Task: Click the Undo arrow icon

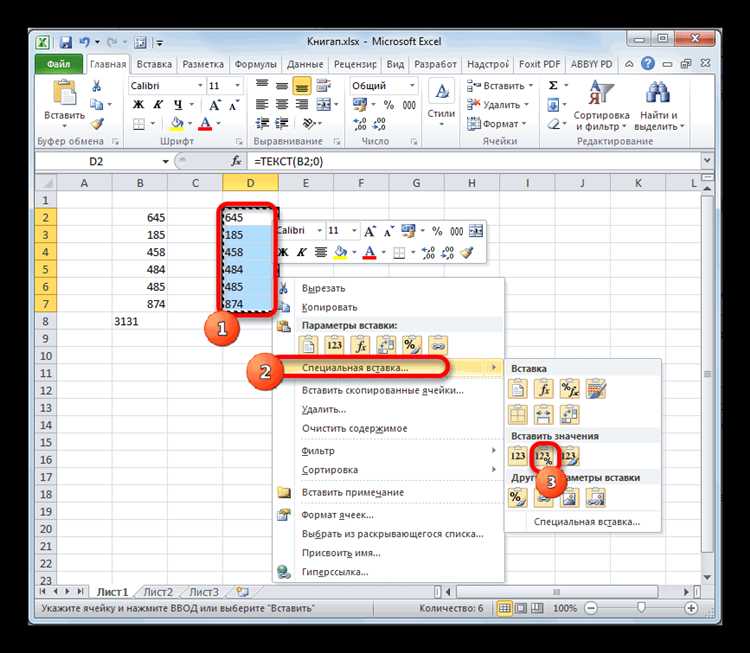Action: [x=85, y=42]
